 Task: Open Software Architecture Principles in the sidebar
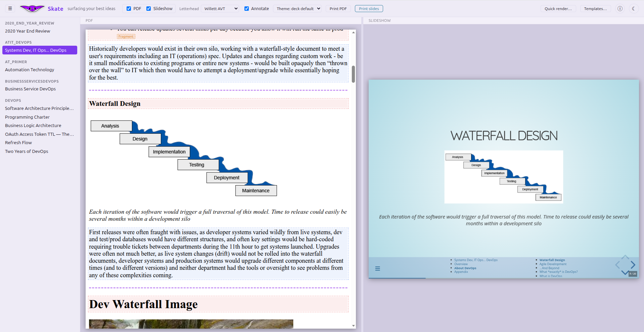tap(39, 108)
